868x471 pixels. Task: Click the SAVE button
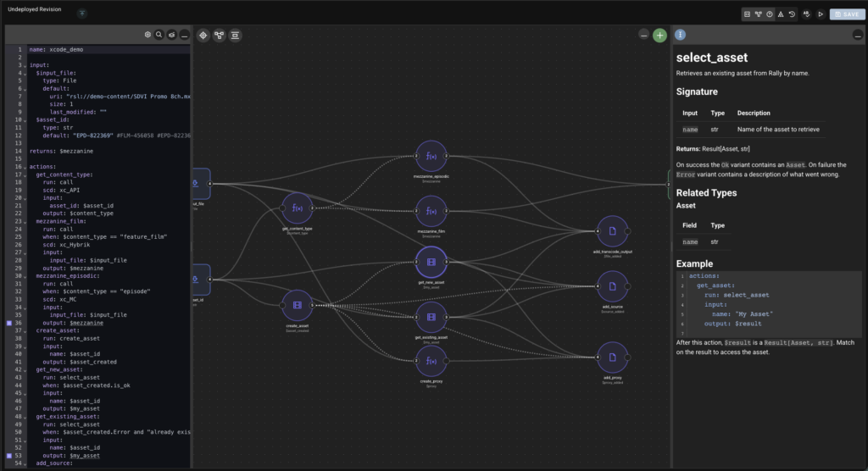847,14
